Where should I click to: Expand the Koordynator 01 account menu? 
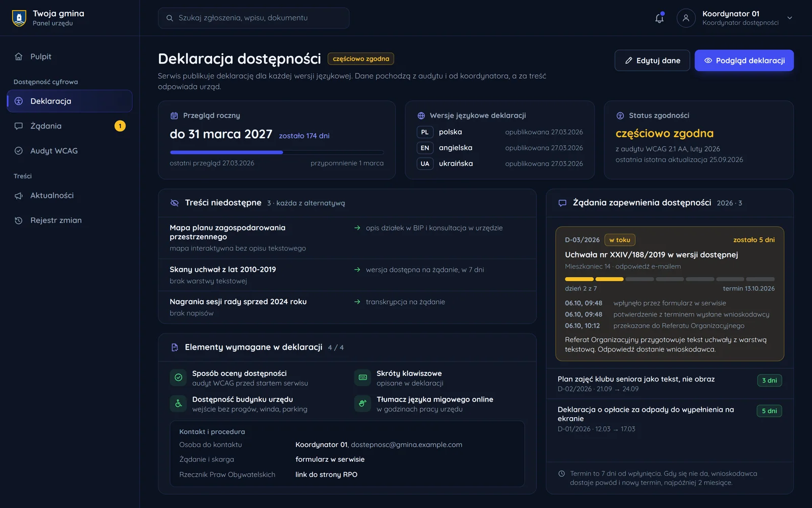coord(789,18)
